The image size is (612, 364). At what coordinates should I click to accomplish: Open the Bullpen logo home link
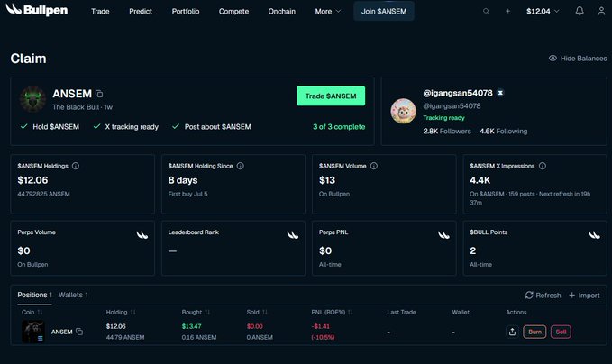point(37,10)
